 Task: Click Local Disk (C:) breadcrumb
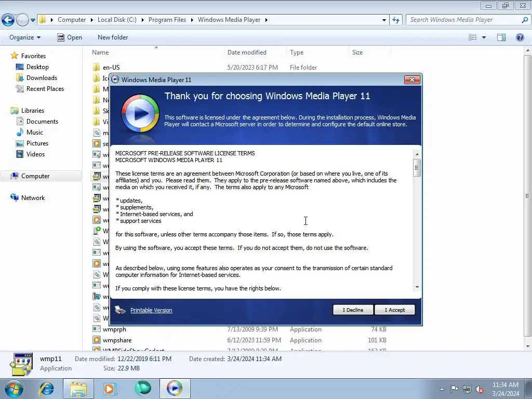(117, 20)
